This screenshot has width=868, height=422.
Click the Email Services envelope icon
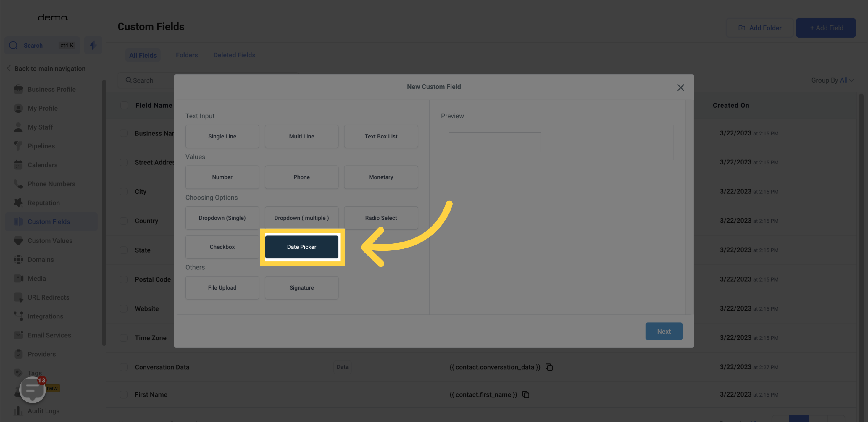coord(18,335)
